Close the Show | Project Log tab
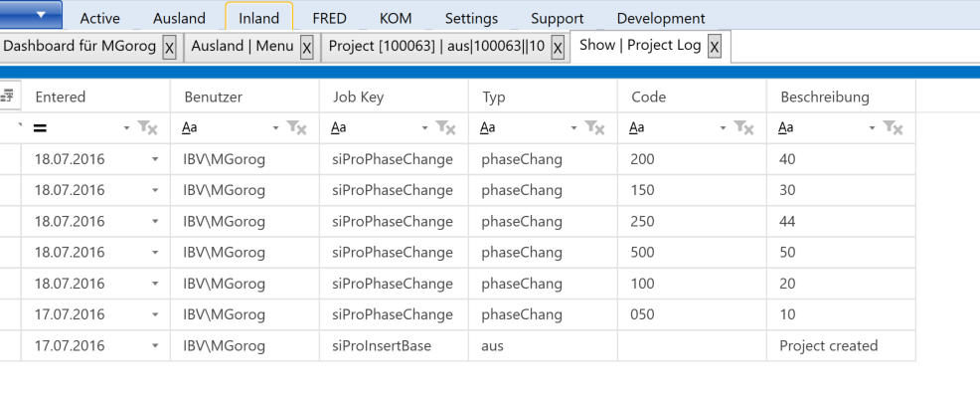 (714, 47)
